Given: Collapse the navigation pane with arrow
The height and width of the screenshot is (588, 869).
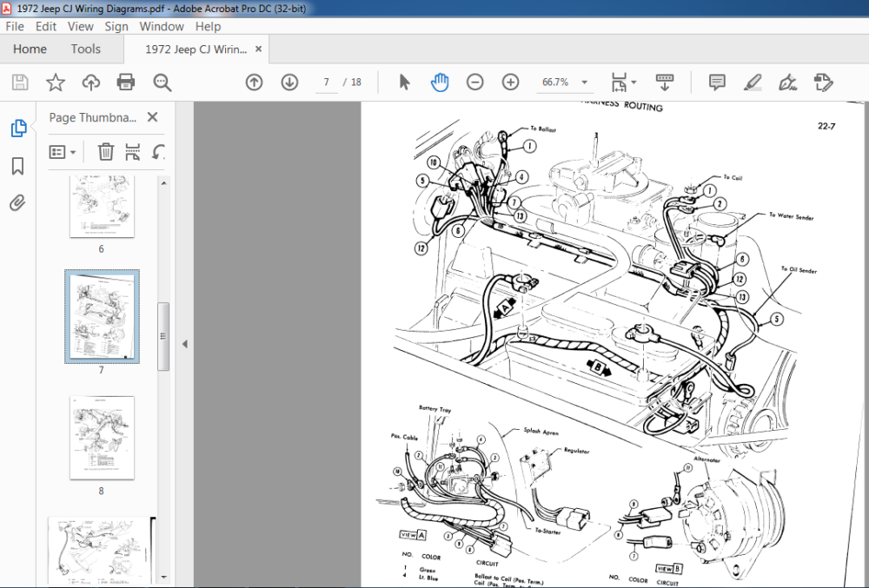Looking at the screenshot, I should 184,344.
